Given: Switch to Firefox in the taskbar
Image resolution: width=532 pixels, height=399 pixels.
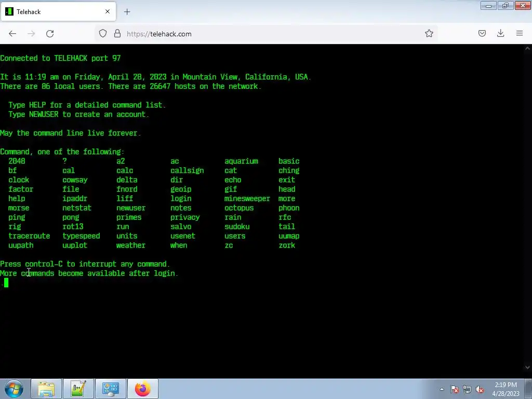Looking at the screenshot, I should [143, 389].
